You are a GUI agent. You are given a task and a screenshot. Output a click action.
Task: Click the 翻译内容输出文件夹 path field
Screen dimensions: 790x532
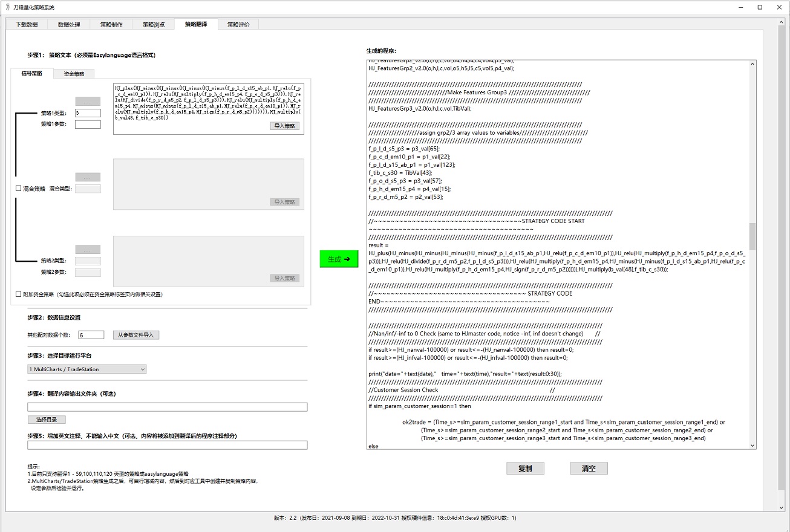tap(168, 407)
